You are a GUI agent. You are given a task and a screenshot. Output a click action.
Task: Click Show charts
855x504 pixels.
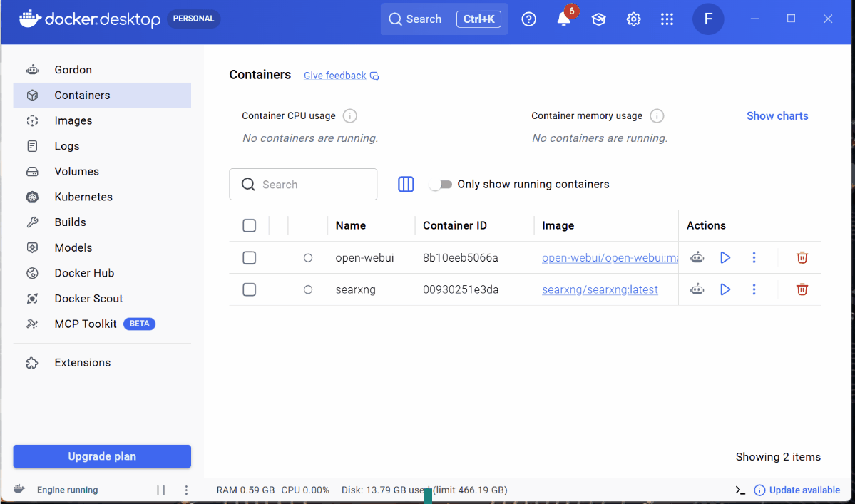tap(777, 116)
